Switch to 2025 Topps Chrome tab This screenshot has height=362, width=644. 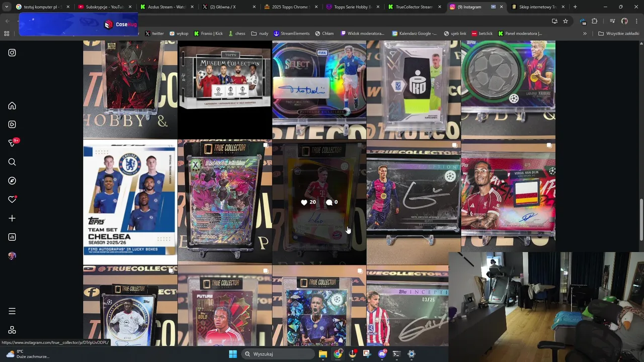point(290,7)
